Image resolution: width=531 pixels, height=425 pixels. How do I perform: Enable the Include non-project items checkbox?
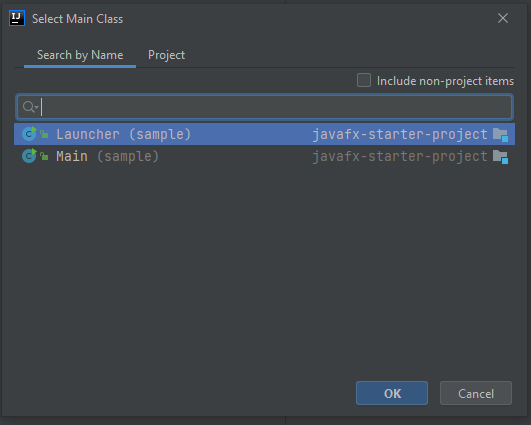click(x=364, y=81)
